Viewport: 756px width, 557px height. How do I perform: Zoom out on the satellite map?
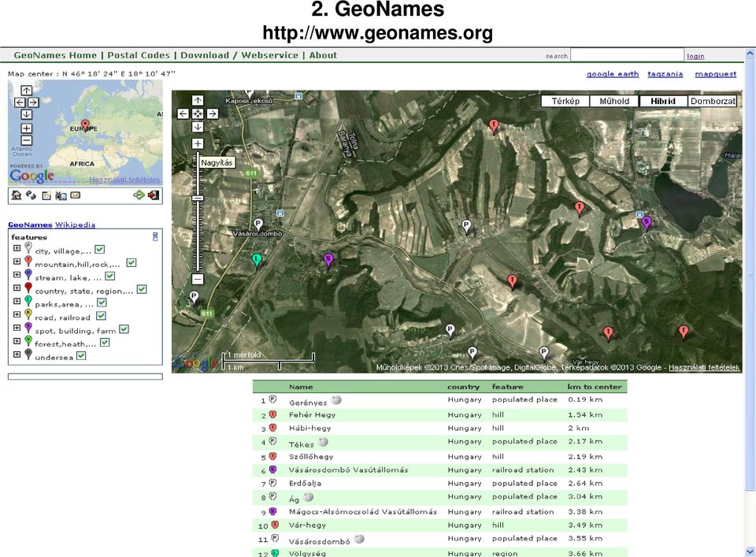(198, 279)
